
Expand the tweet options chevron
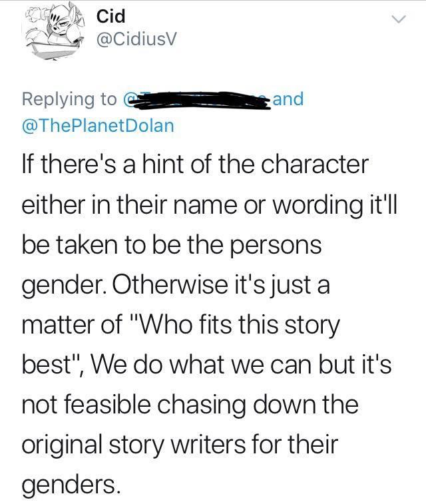point(397,21)
